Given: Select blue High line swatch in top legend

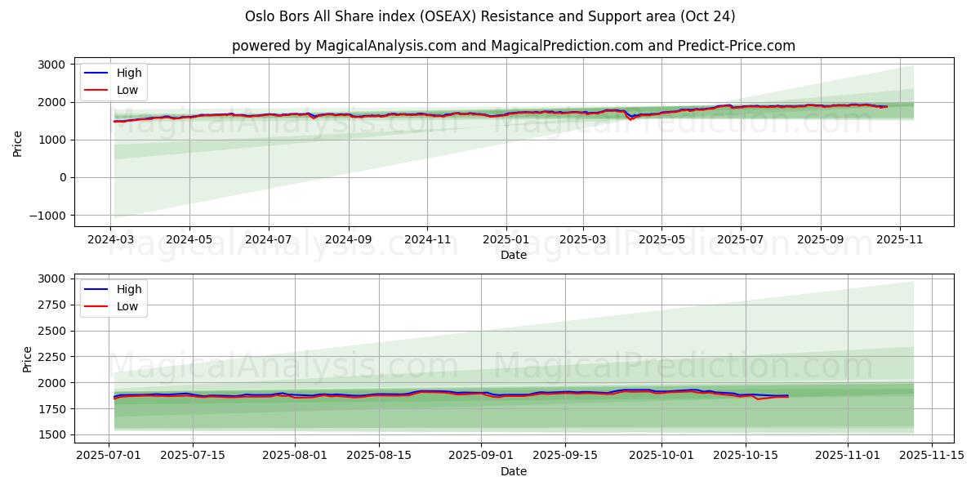Looking at the screenshot, I should pyautogui.click(x=96, y=73).
